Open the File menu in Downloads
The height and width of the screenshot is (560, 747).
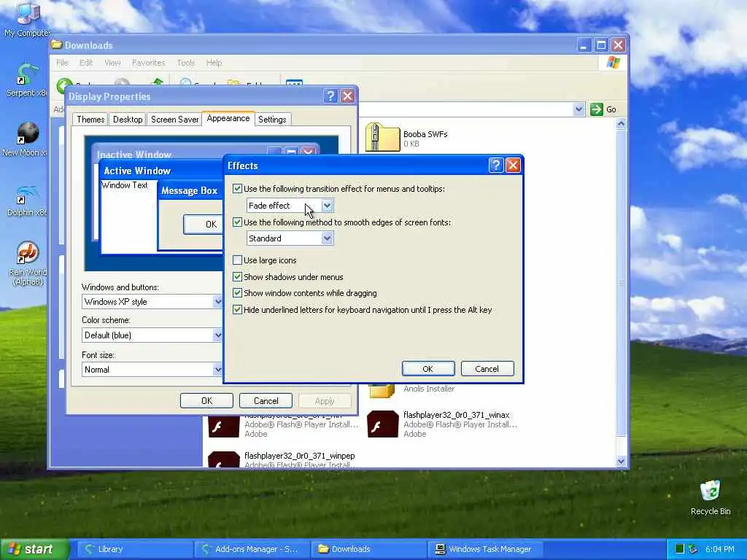pyautogui.click(x=63, y=63)
